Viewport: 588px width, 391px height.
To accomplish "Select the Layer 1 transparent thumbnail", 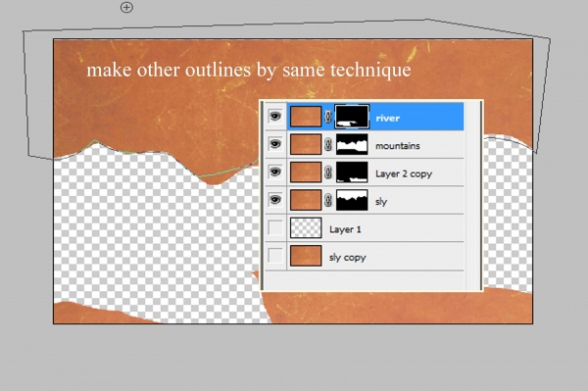I will tap(306, 228).
